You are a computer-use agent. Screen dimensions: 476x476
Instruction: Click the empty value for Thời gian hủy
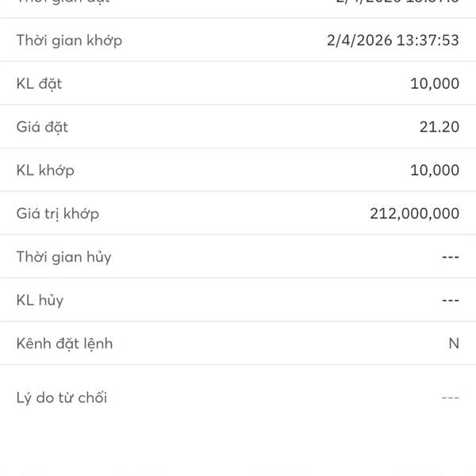tap(450, 257)
